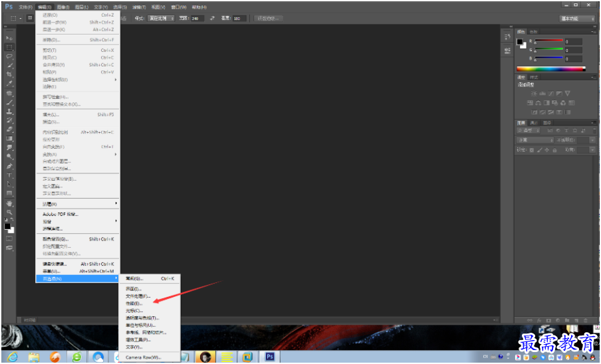Choose 常规(G)... Ctrl+K in submenu
The width and height of the screenshot is (601, 364).
tap(150, 278)
